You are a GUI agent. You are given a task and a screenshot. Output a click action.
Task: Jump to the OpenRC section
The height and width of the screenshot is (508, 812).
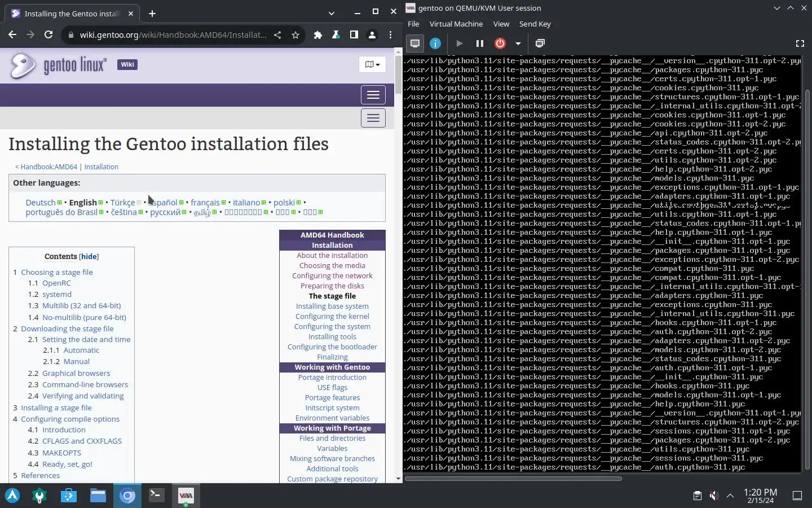pos(56,283)
